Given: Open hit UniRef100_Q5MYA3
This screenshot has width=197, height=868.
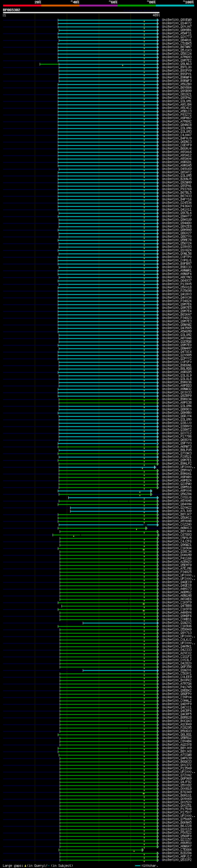Looking at the screenshot, I should (177, 470).
